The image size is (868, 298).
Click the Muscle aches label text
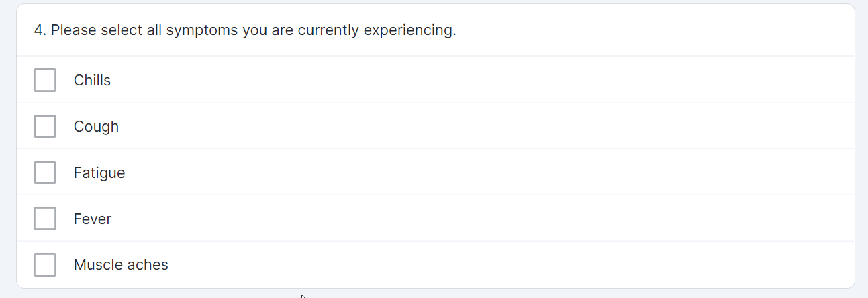click(121, 265)
